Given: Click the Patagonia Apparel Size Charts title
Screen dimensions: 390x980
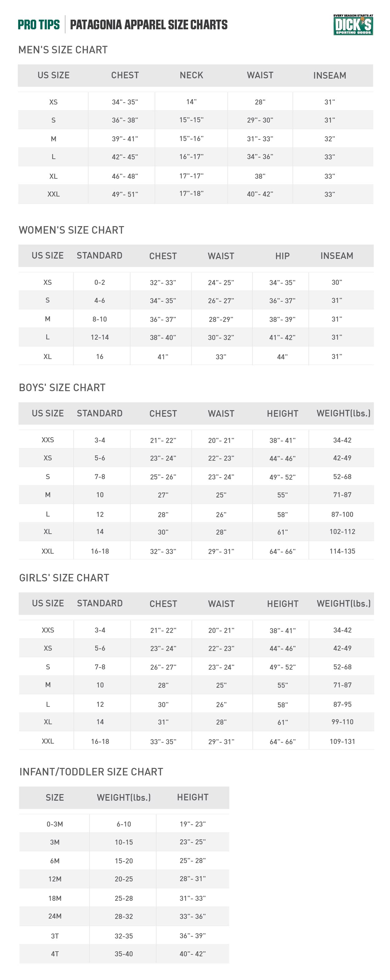Looking at the screenshot, I should click(x=149, y=25).
